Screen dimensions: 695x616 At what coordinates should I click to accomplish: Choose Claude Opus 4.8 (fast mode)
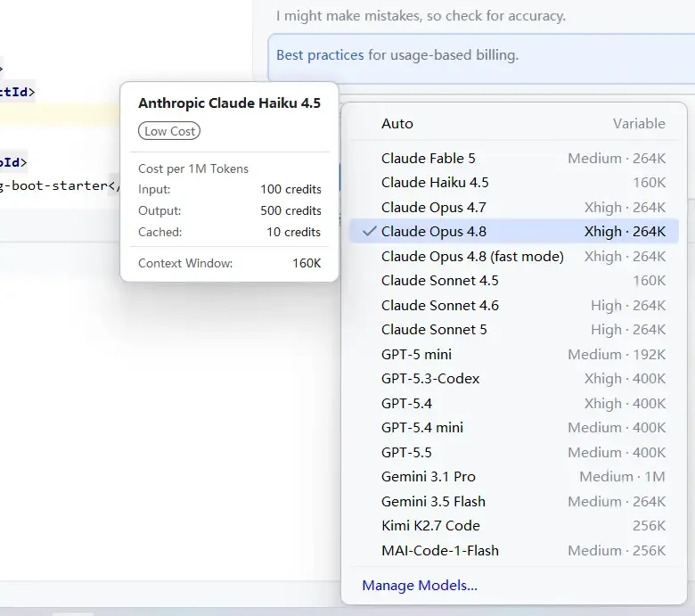click(x=514, y=257)
